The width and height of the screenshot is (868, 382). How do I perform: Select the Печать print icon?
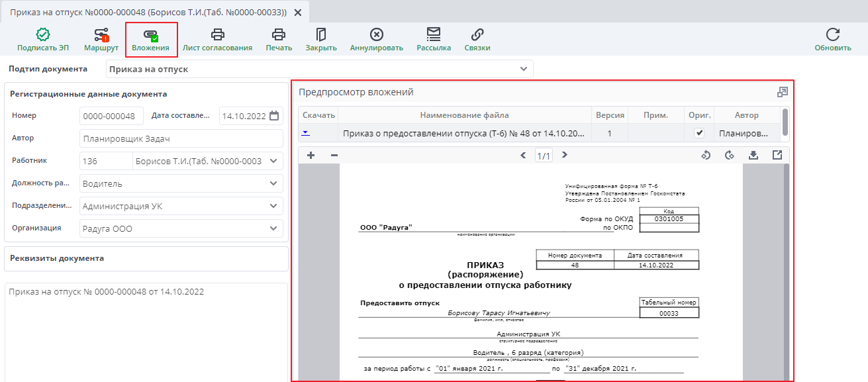(278, 36)
